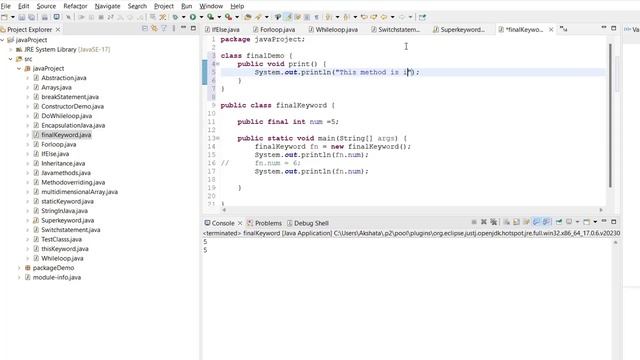Click Display Selected Console icon

[569, 222]
